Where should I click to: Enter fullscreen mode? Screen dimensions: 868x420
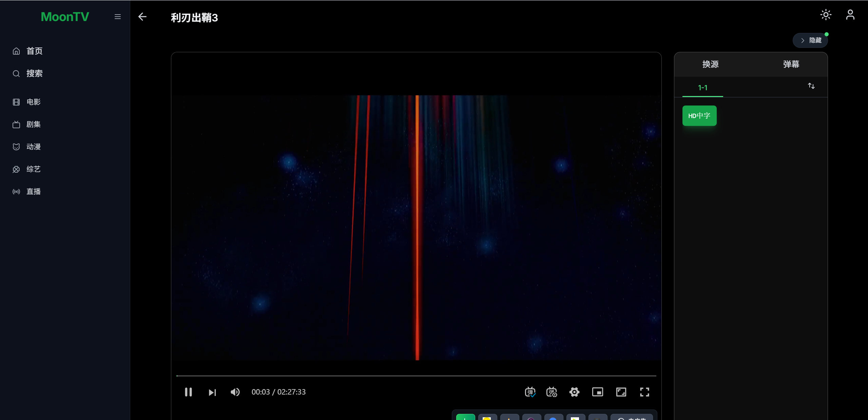point(644,392)
